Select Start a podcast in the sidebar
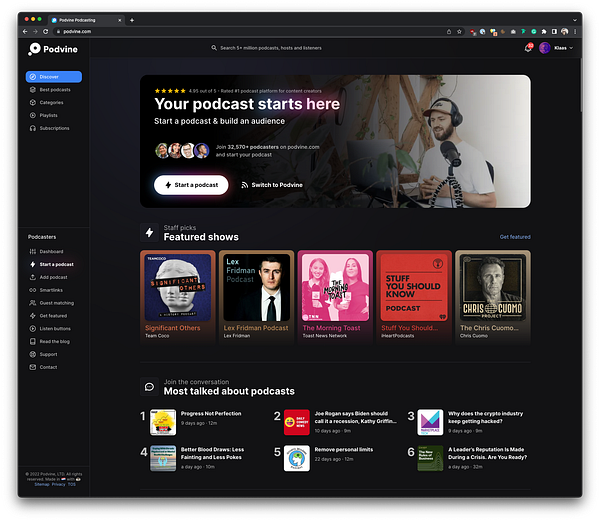The image size is (600, 521). [x=54, y=264]
